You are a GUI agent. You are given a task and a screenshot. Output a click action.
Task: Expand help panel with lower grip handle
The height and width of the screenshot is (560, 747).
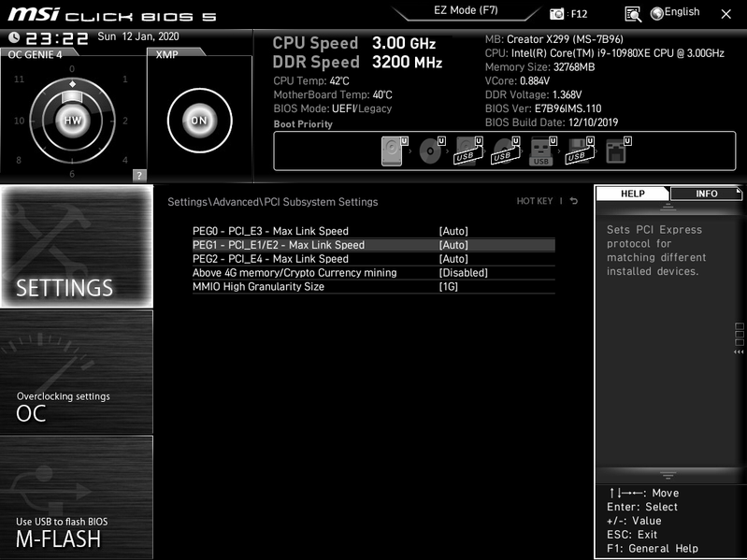click(x=668, y=475)
